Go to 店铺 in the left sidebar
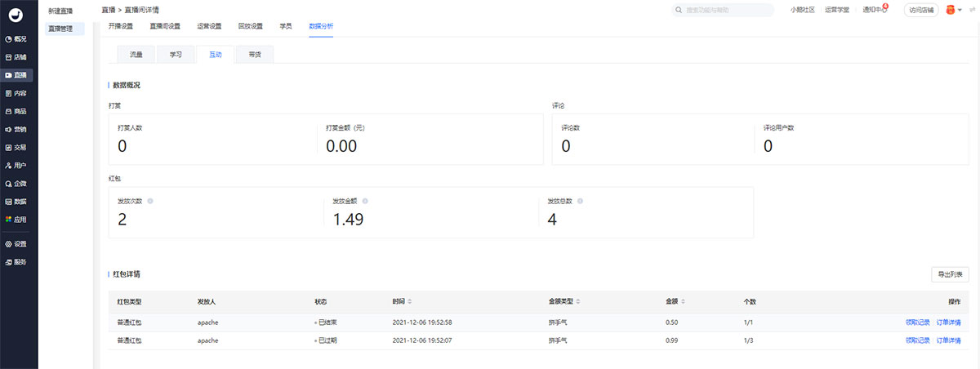The width and height of the screenshot is (980, 369). coord(16,57)
